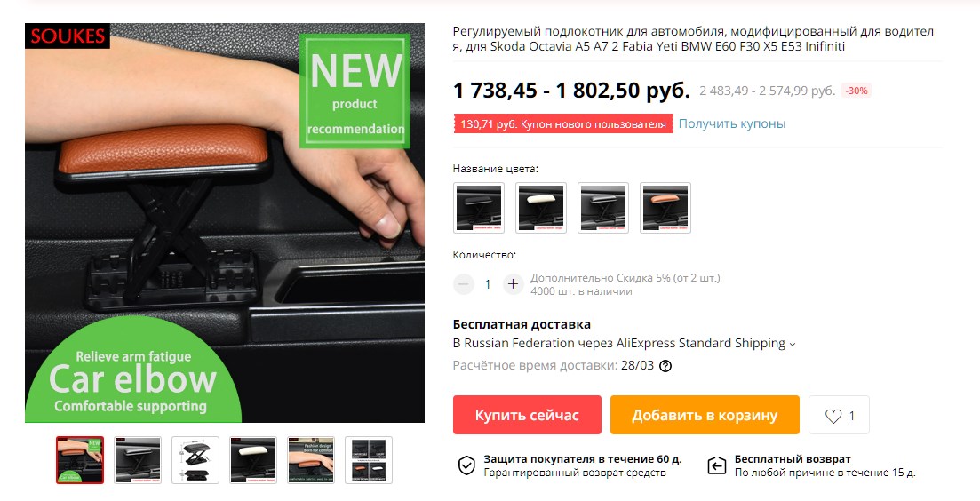Click the delivery time question mark icon
The height and width of the screenshot is (501, 980).
pos(665,366)
